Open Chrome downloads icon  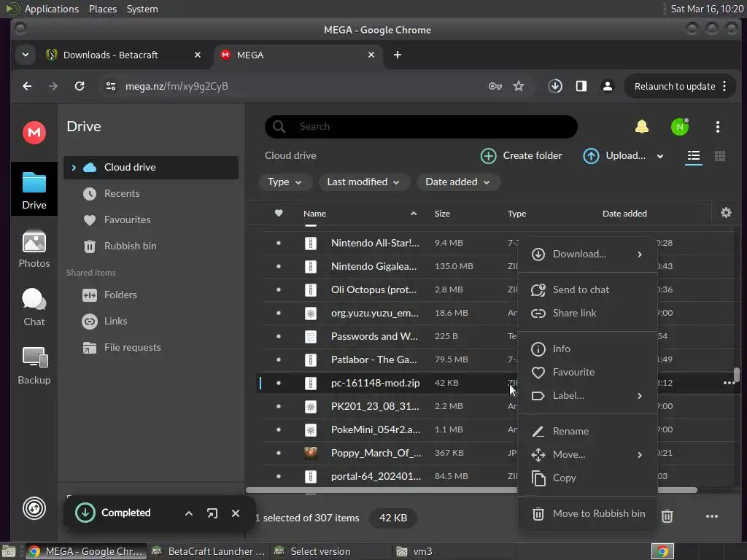555,86
